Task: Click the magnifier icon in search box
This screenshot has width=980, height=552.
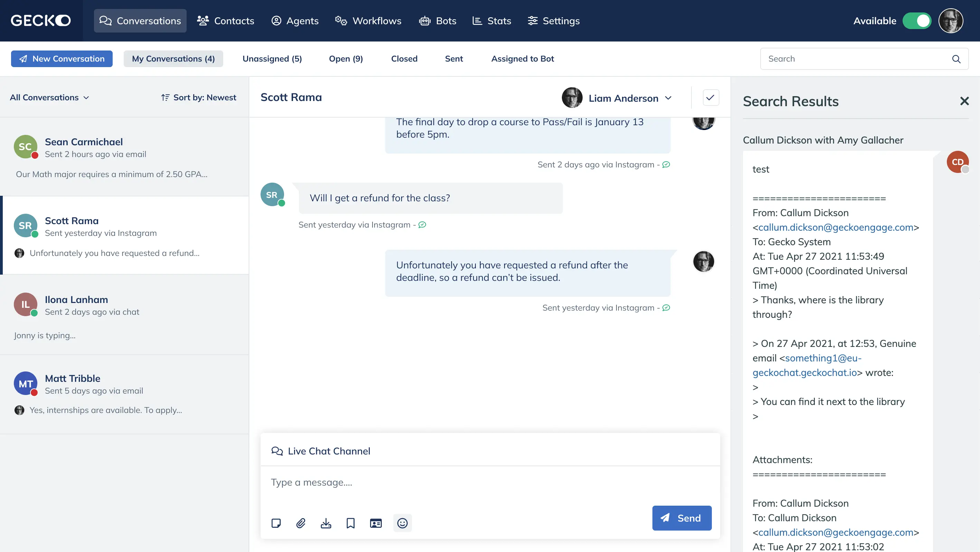Action: click(956, 59)
